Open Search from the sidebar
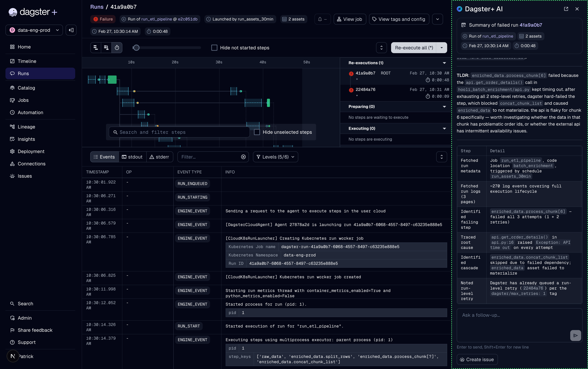 [x=25, y=303]
